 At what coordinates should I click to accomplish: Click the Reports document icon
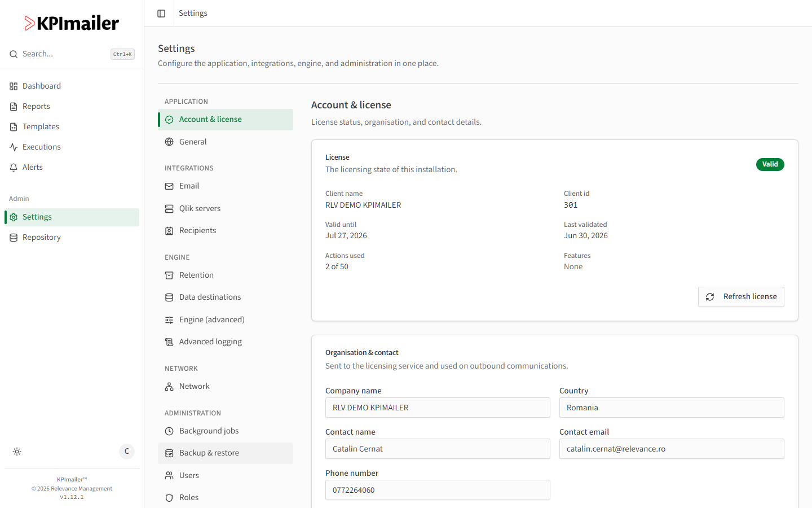click(x=14, y=107)
